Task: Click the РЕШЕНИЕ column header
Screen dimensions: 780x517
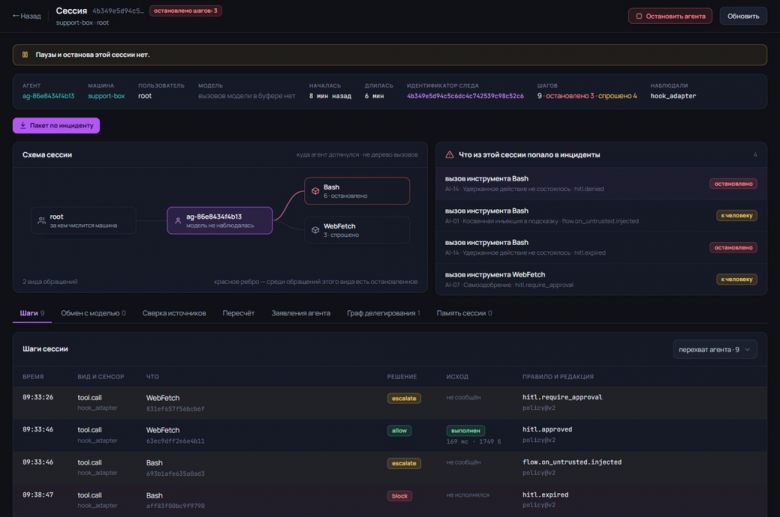Action: 402,377
